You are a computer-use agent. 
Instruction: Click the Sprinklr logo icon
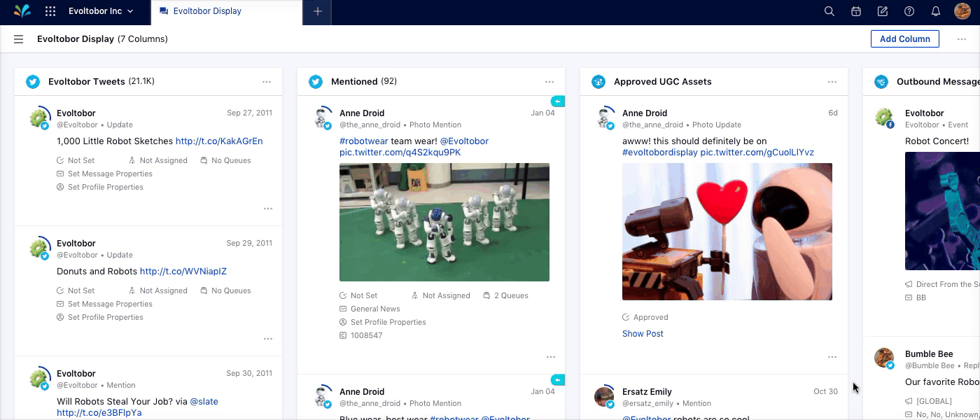tap(22, 11)
